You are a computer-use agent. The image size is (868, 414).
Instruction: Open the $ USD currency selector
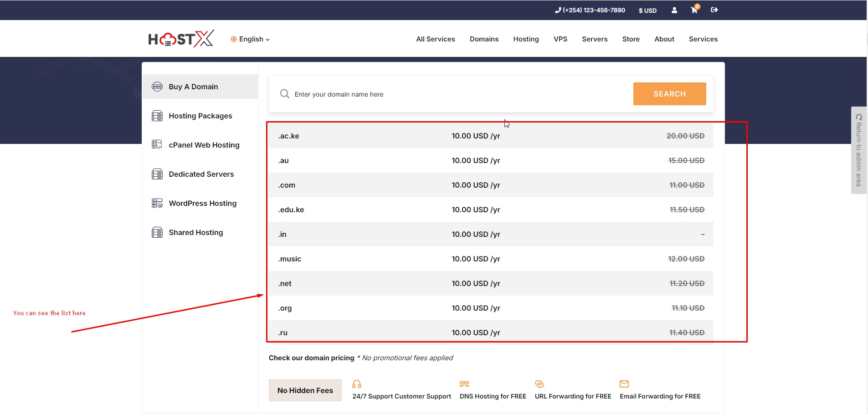tap(647, 10)
